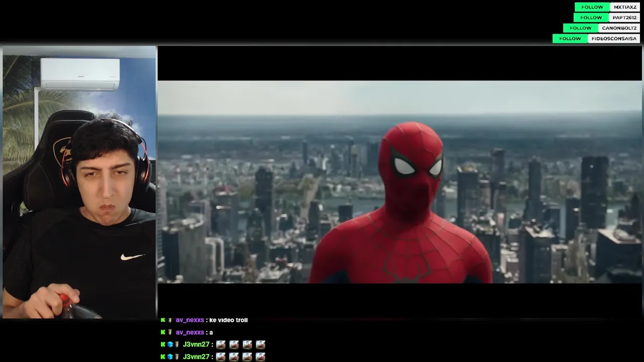Select the FIDEOSCONSAISA follower name
644x362 pixels.
[x=614, y=39]
